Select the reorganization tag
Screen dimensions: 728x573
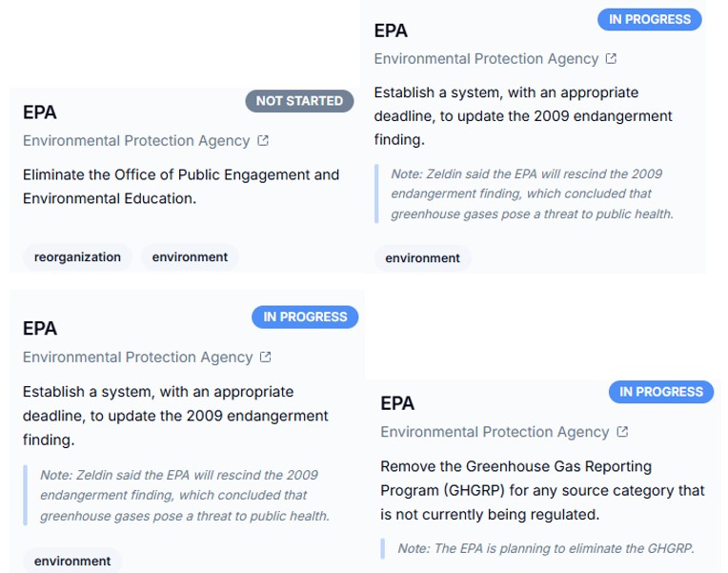77,256
